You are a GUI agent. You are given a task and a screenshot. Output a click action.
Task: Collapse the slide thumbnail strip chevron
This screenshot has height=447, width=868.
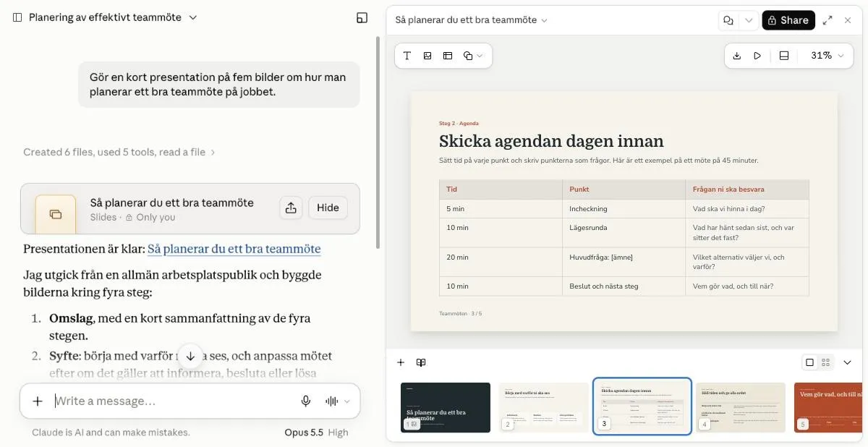coord(848,362)
